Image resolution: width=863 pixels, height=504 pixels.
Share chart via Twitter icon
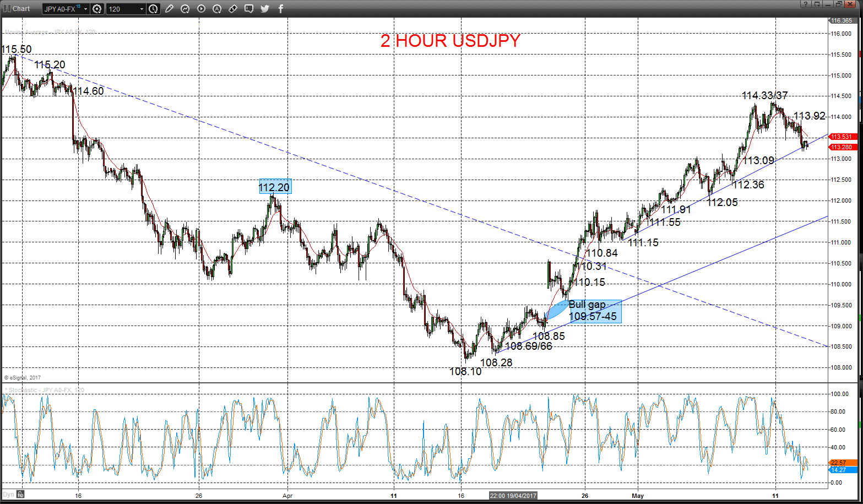coord(265,9)
